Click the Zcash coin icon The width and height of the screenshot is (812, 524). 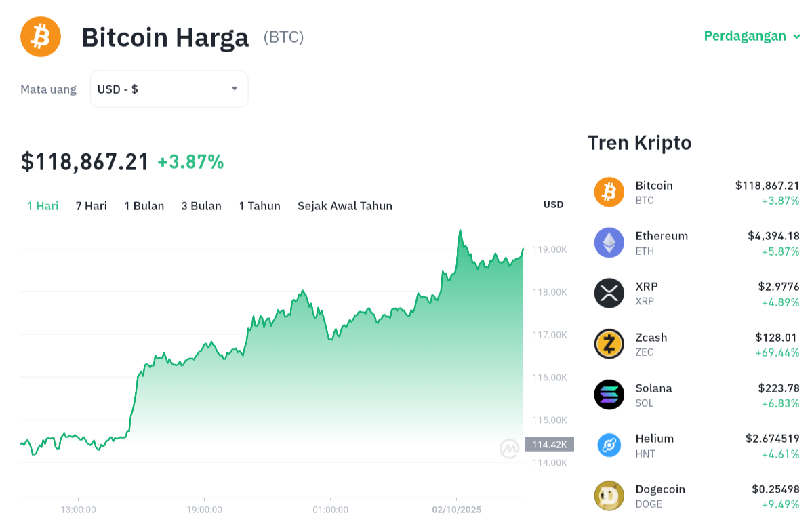tap(609, 344)
